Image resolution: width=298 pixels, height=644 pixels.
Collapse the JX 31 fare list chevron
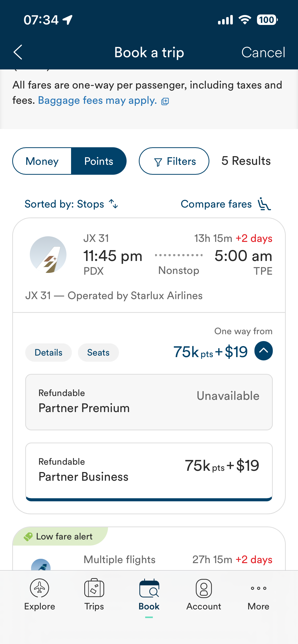pyautogui.click(x=263, y=351)
